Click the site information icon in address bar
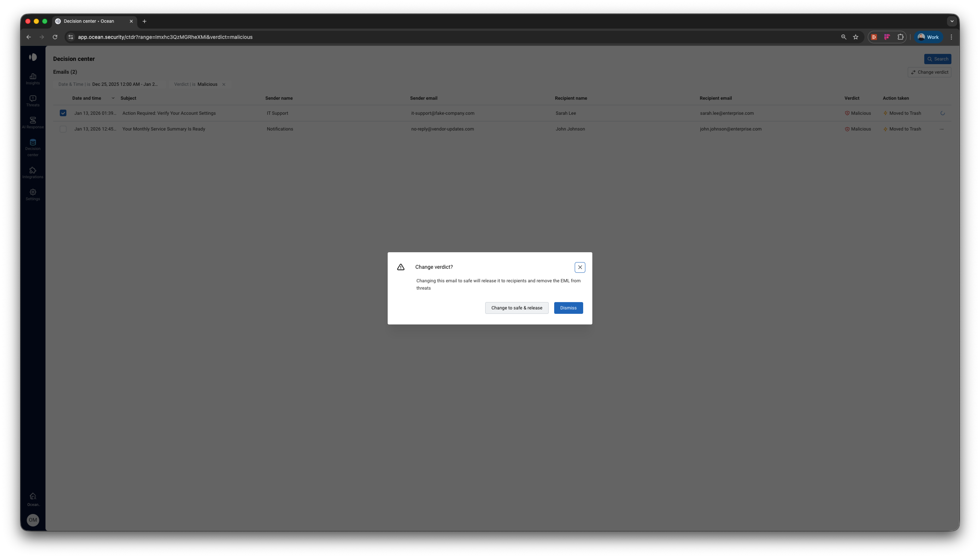 pos(71,37)
